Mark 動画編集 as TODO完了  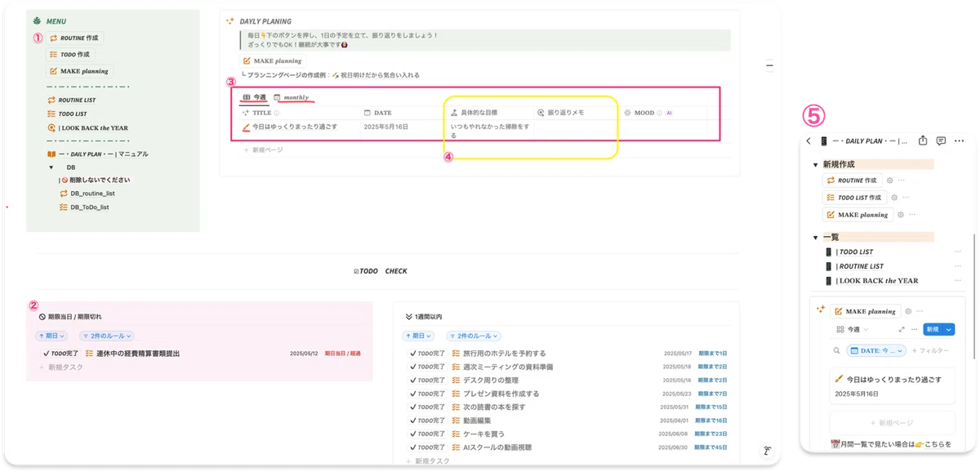click(x=427, y=421)
